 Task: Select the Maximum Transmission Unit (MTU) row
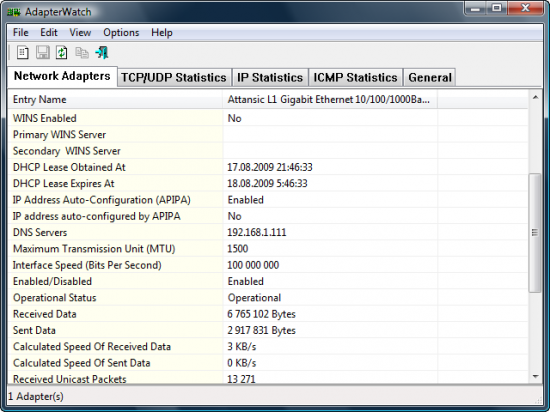click(268, 249)
